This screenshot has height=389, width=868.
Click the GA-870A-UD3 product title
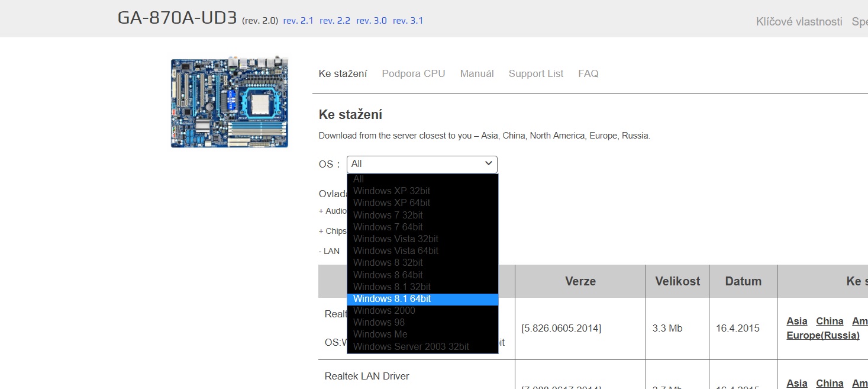tap(178, 18)
